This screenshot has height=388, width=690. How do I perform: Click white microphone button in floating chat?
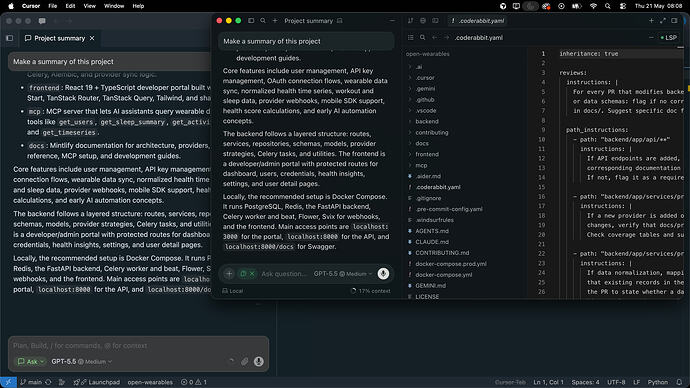(x=383, y=274)
